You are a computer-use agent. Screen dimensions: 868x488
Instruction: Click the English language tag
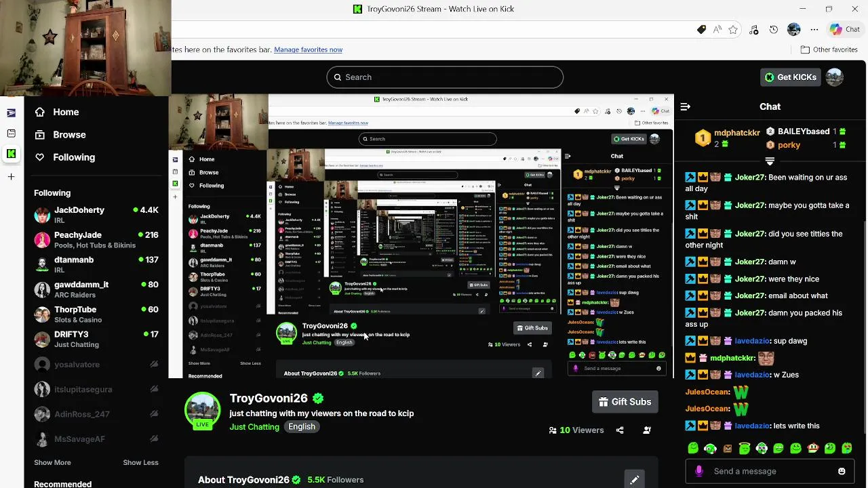click(x=302, y=427)
